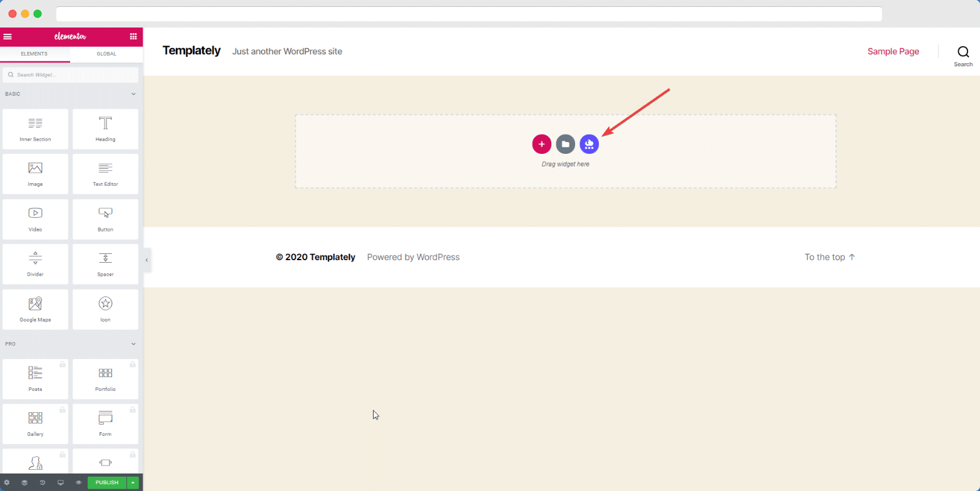Image resolution: width=980 pixels, height=491 pixels.
Task: Collapse the Elementor side panel
Action: (147, 260)
